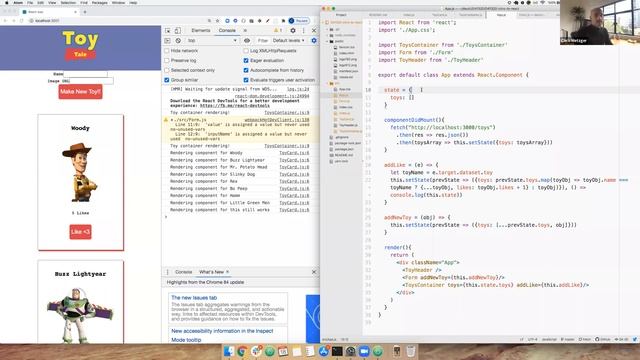
Task: Select the What's New drawer tab
Action: coord(211,272)
